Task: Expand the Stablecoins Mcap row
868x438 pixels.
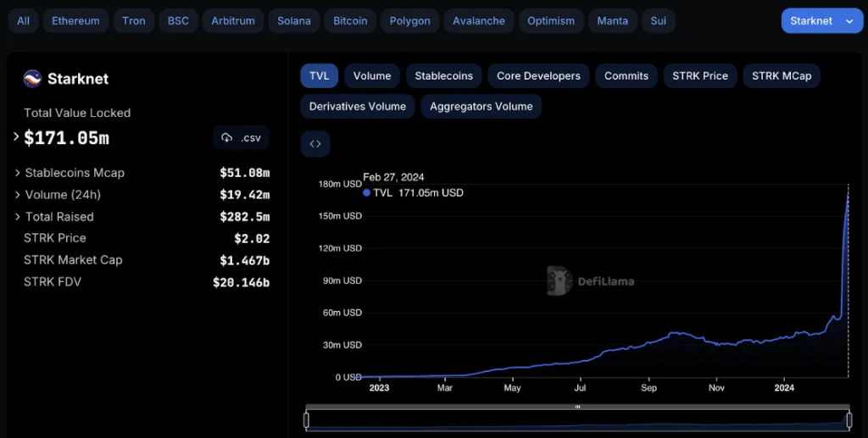Action: [x=17, y=173]
